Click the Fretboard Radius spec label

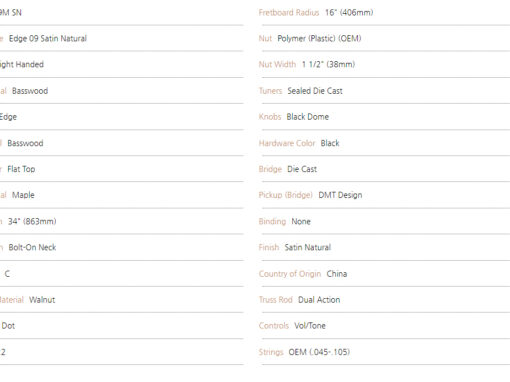289,13
